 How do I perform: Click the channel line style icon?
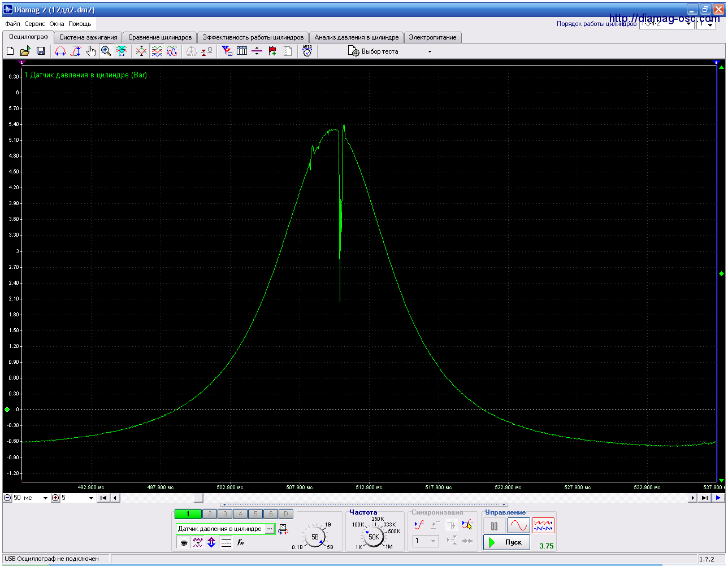(x=226, y=542)
